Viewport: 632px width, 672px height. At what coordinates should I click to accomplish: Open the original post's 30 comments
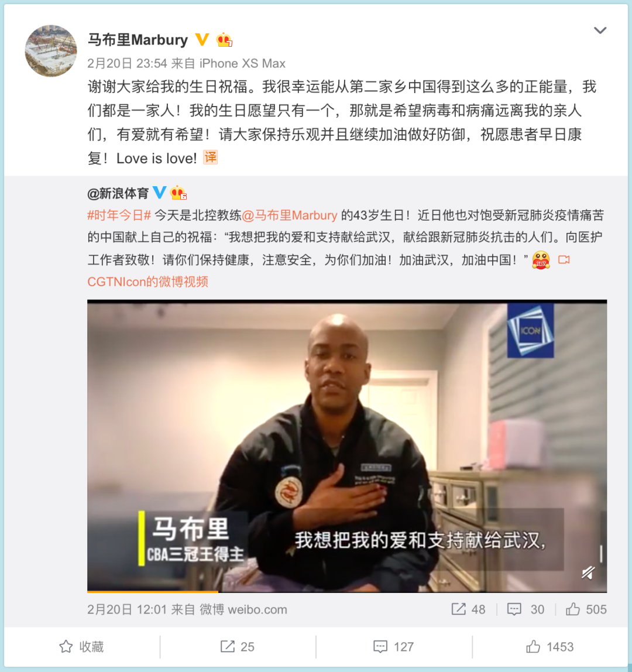525,609
